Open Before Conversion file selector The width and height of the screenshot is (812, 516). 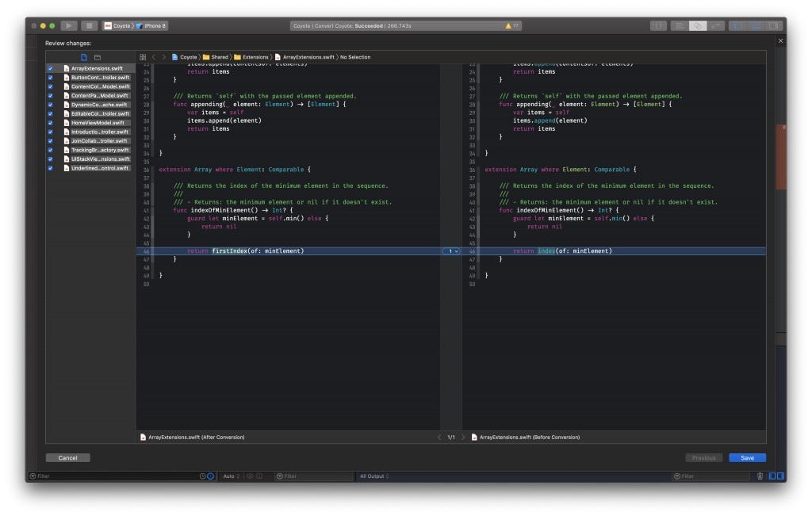(x=525, y=438)
